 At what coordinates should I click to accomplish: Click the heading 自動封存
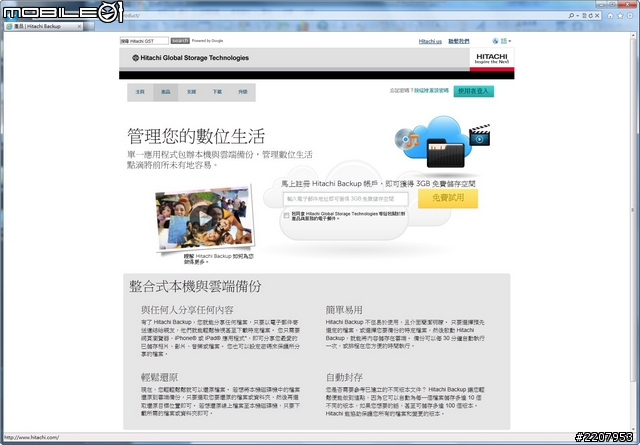click(x=344, y=377)
